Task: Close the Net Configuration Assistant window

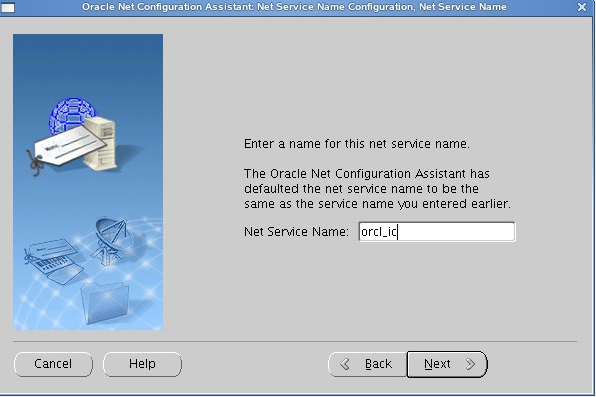Action: (582, 7)
